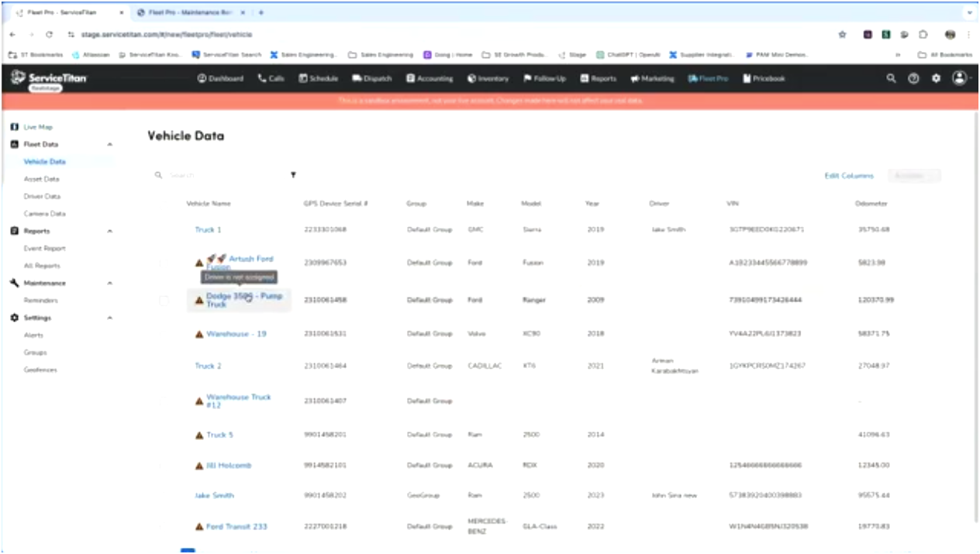Viewport: 980px width, 554px height.
Task: Open the Reports icon in top navigation
Action: point(585,78)
